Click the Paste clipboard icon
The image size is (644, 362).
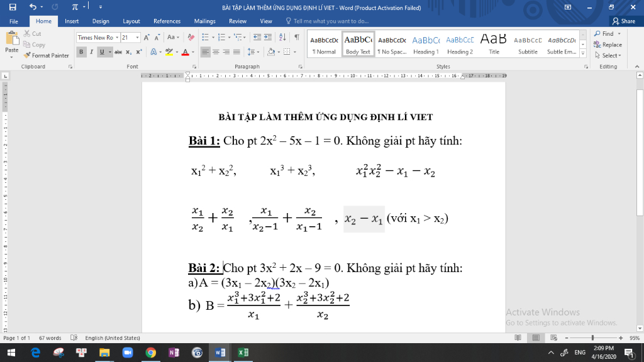[12, 40]
